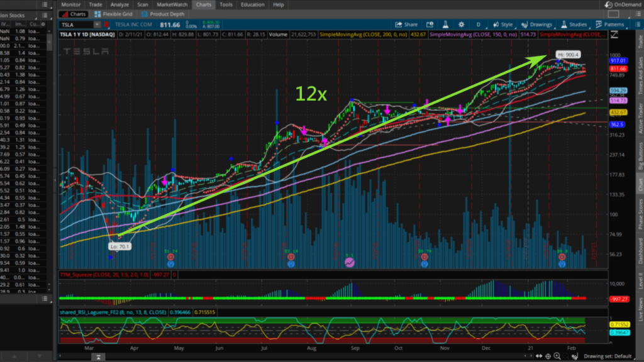The width and height of the screenshot is (644, 362).
Task: Open the watchlist Stocks menu icon
Action: coord(45,15)
